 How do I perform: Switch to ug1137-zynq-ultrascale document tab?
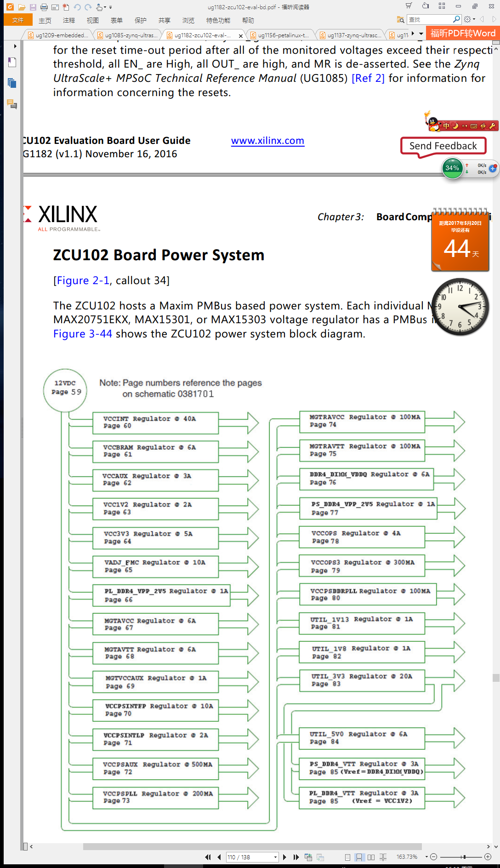point(350,35)
